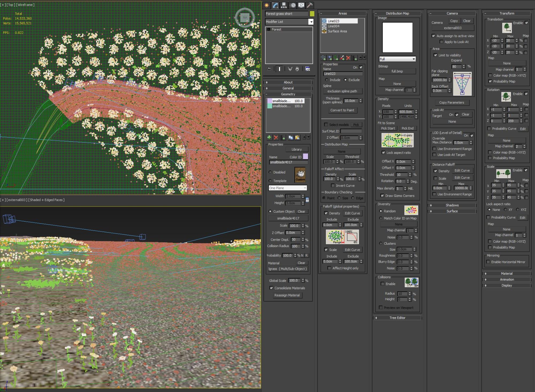
Task: Add multiple geometry items list icon
Action: coord(283,137)
